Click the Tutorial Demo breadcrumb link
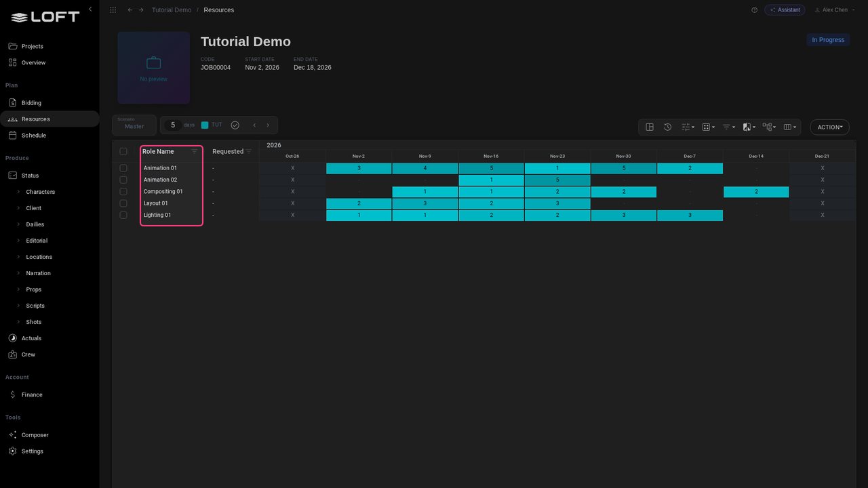 click(172, 10)
